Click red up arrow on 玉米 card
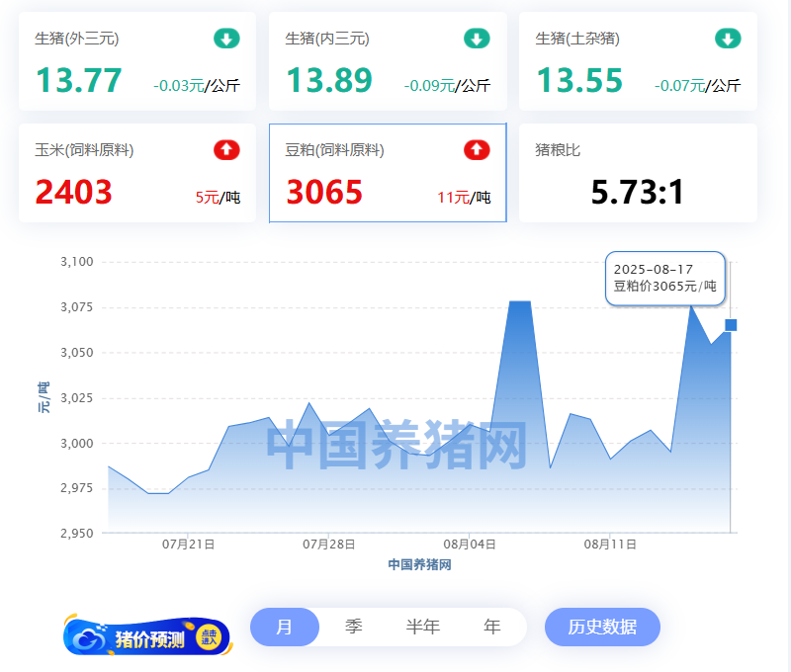 tap(226, 150)
